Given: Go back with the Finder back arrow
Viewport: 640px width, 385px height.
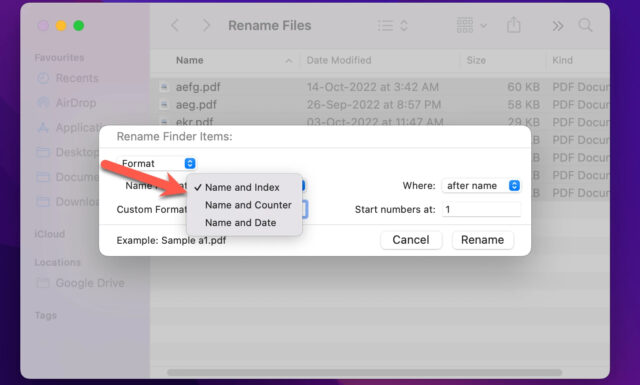Looking at the screenshot, I should tap(175, 25).
